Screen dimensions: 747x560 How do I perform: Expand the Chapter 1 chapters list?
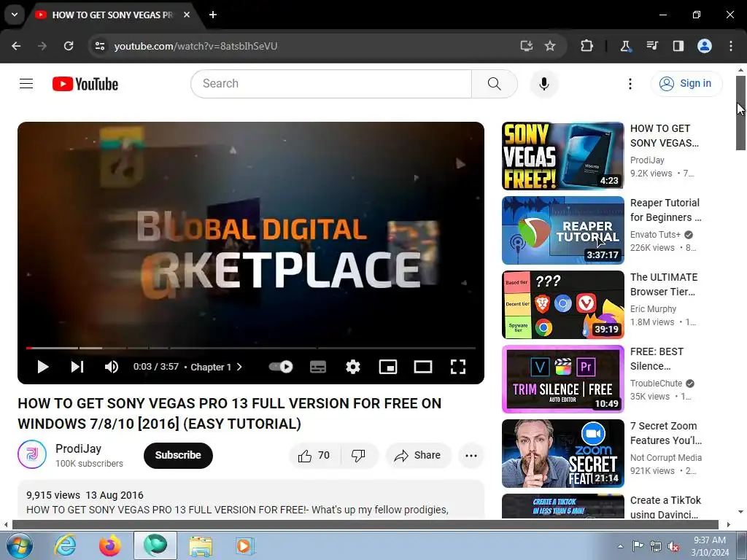pyautogui.click(x=216, y=367)
